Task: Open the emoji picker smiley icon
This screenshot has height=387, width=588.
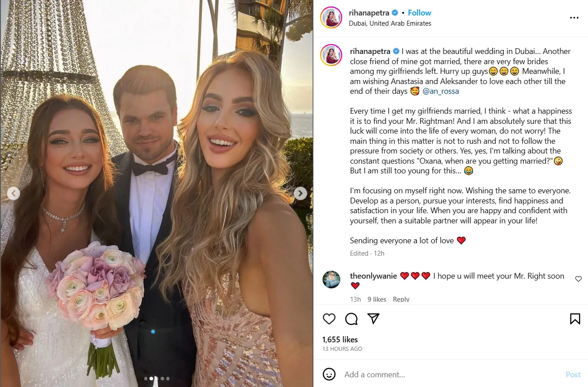Action: (x=329, y=375)
